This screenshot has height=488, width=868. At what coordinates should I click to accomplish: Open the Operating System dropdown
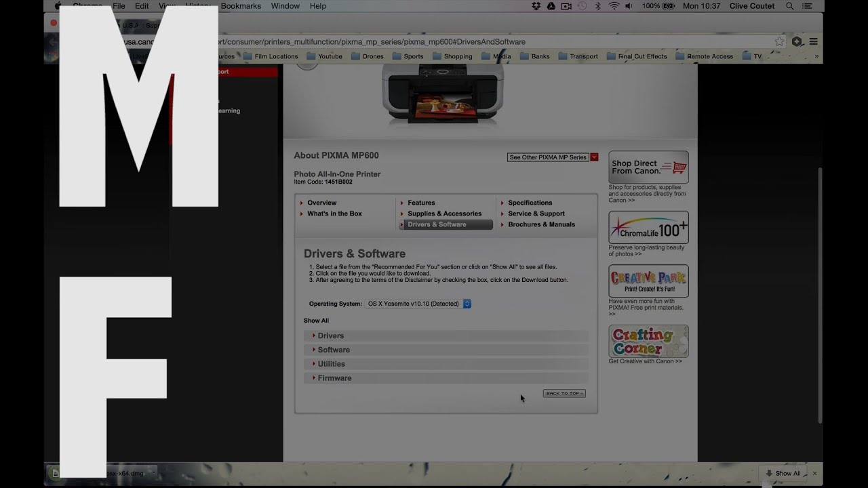click(418, 304)
